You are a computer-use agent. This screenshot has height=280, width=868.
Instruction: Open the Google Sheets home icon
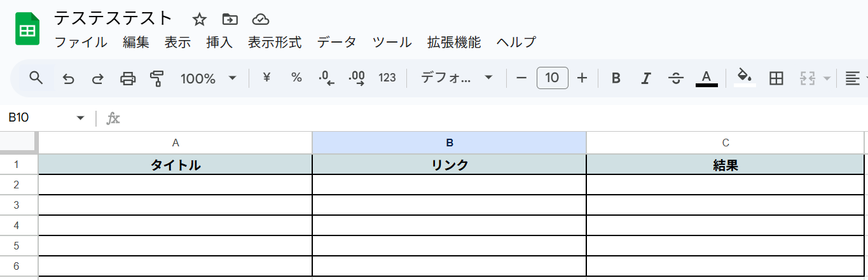pos(27,30)
